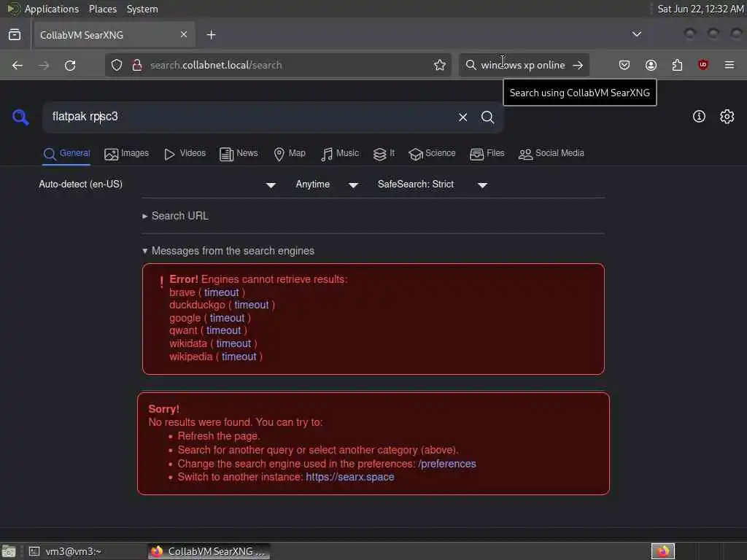747x560 pixels.
Task: Click the clock showing Sat Jun 22
Action: (x=700, y=9)
